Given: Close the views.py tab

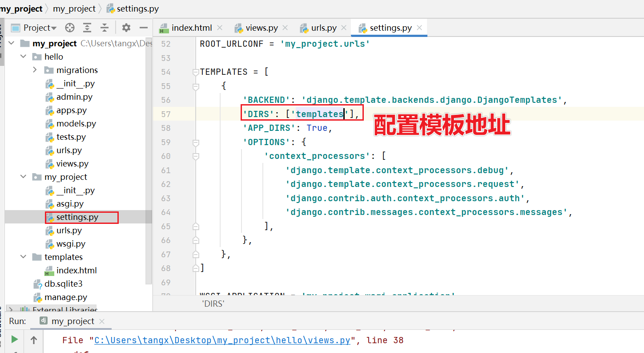Looking at the screenshot, I should (x=285, y=28).
